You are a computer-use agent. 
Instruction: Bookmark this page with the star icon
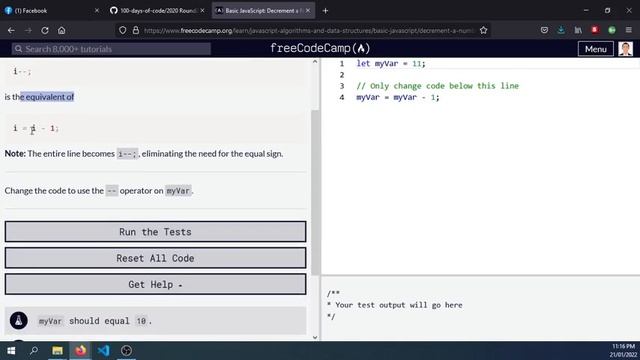point(483,30)
